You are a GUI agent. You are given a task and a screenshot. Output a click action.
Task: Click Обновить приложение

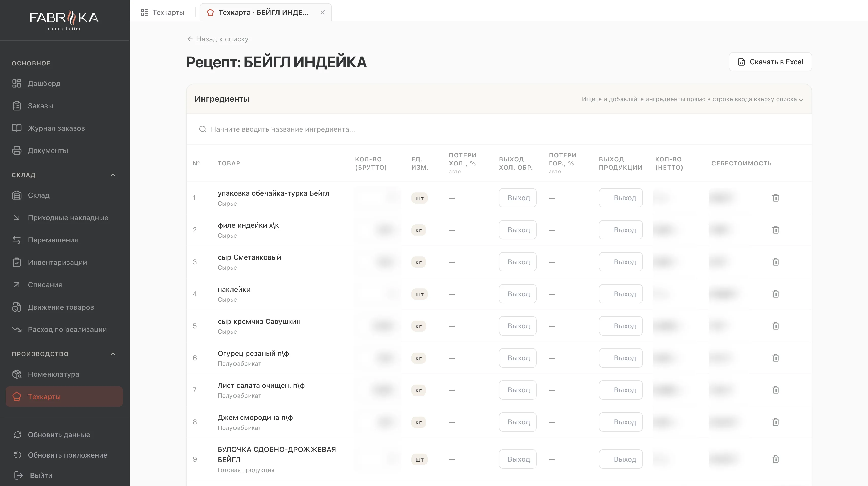pos(64,455)
